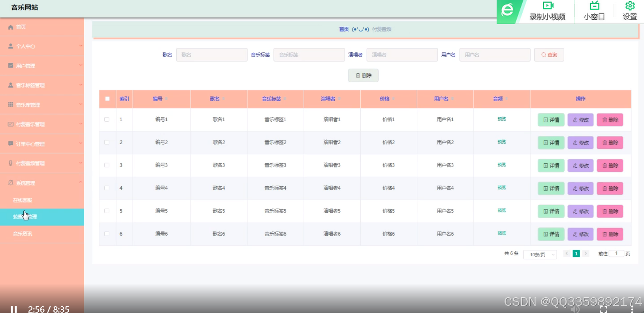Expand the 个人中心 menu chevron
Image resolution: width=644 pixels, height=313 pixels.
(x=81, y=46)
